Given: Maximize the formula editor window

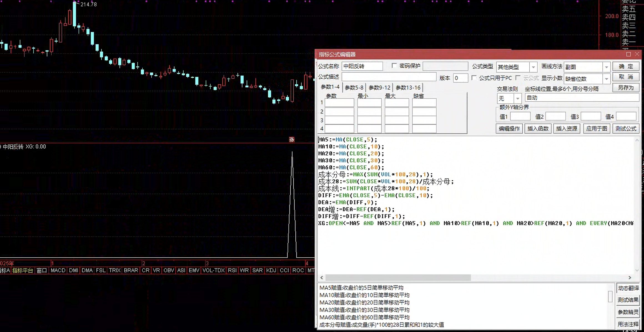Looking at the screenshot, I should click(x=628, y=54).
